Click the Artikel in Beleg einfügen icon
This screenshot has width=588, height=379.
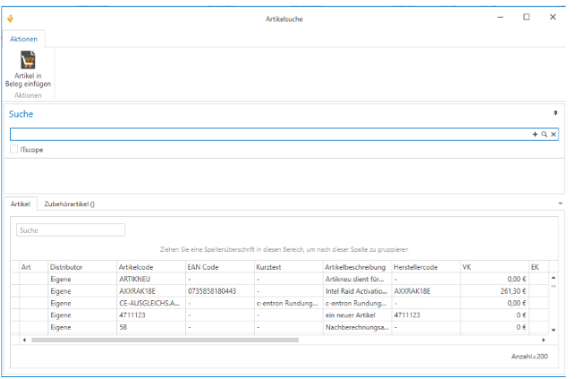pyautogui.click(x=28, y=61)
